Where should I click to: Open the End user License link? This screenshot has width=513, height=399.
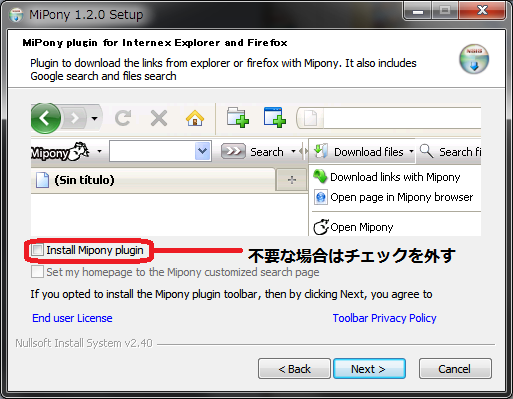coord(72,318)
